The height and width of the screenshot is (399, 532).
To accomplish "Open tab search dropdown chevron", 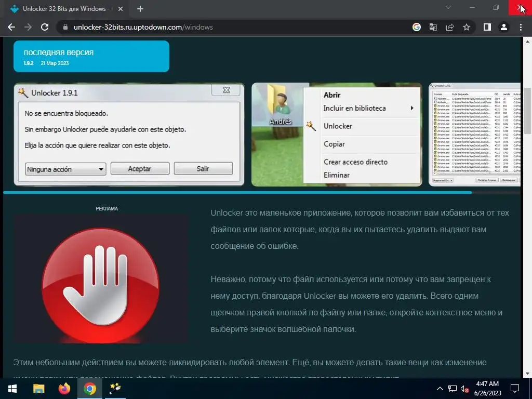I will (448, 7).
